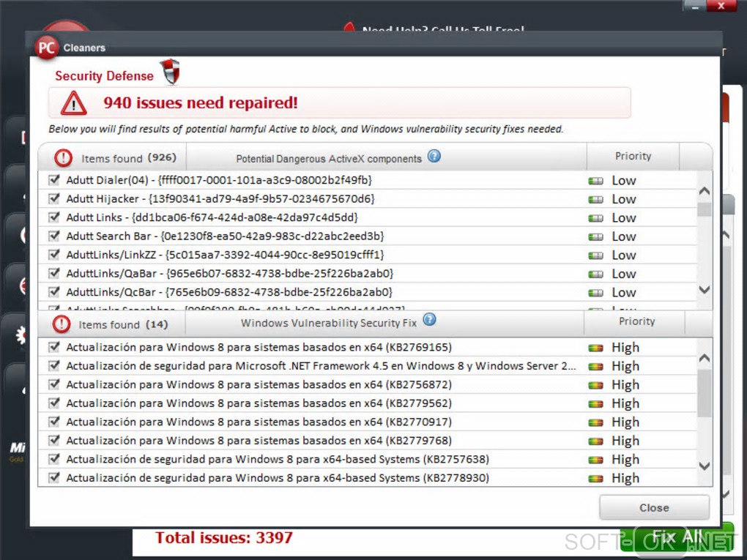Click Priority column header in vulnerability list
This screenshot has height=560, width=747.
tap(636, 321)
